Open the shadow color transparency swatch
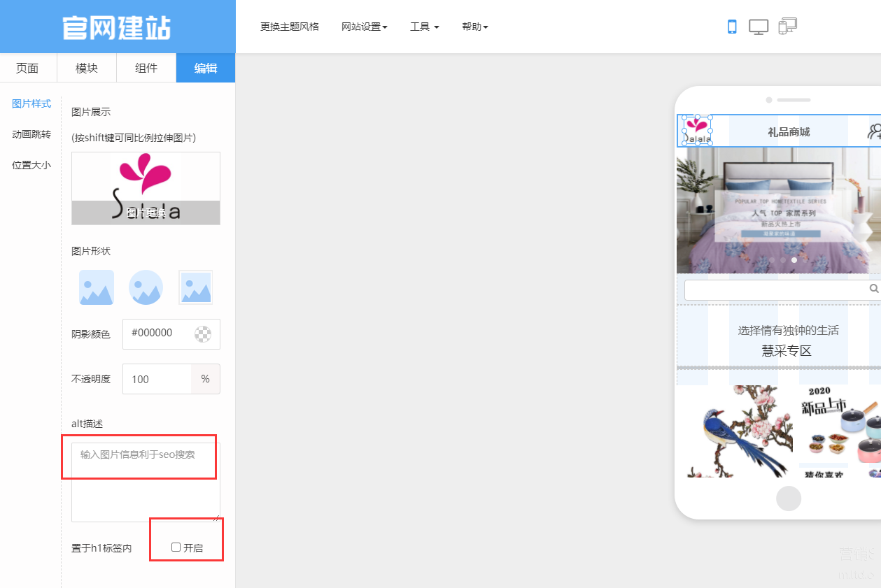The width and height of the screenshot is (881, 588). tap(202, 334)
